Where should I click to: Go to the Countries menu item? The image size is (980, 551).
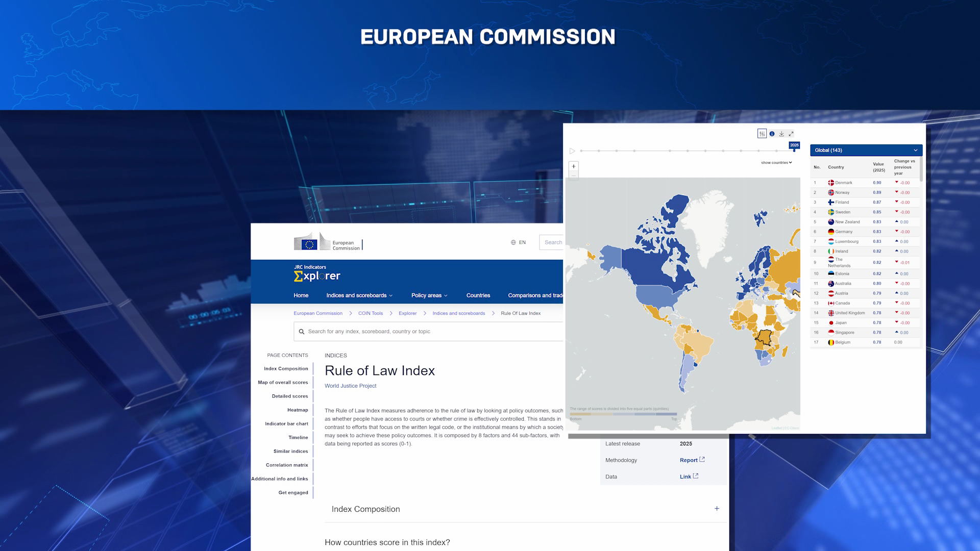(x=478, y=295)
